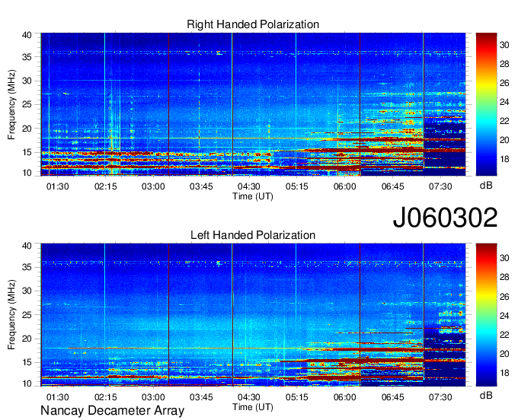Screen dimensions: 518x420
Task: Click the "Nancay Decameter Array" caption
Action: [112, 411]
